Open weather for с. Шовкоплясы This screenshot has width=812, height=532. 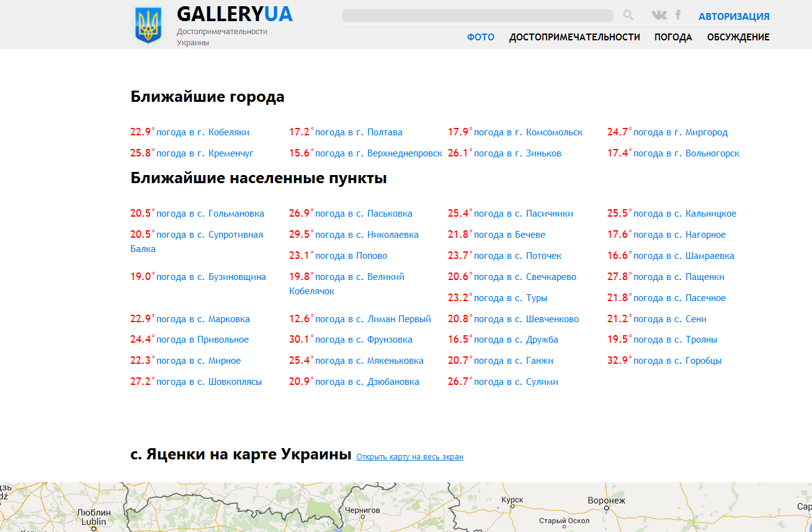(x=209, y=382)
